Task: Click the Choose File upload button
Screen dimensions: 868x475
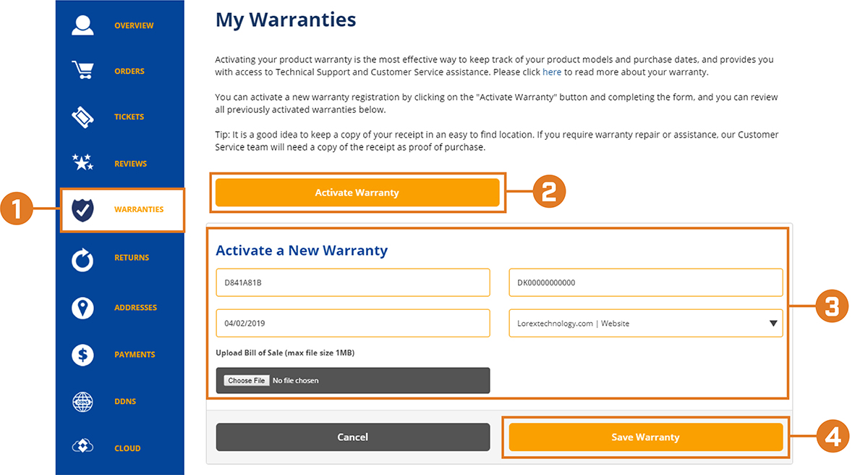Action: click(x=247, y=381)
